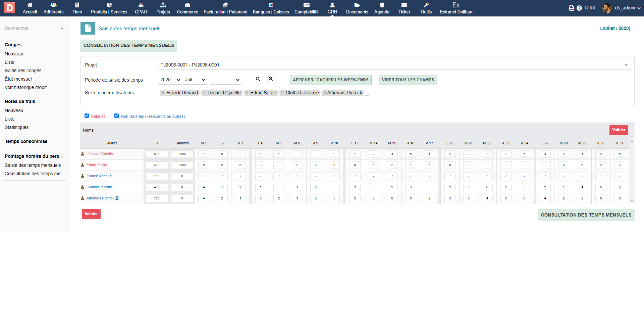Click the table scrollbar down arrow

click(x=632, y=201)
